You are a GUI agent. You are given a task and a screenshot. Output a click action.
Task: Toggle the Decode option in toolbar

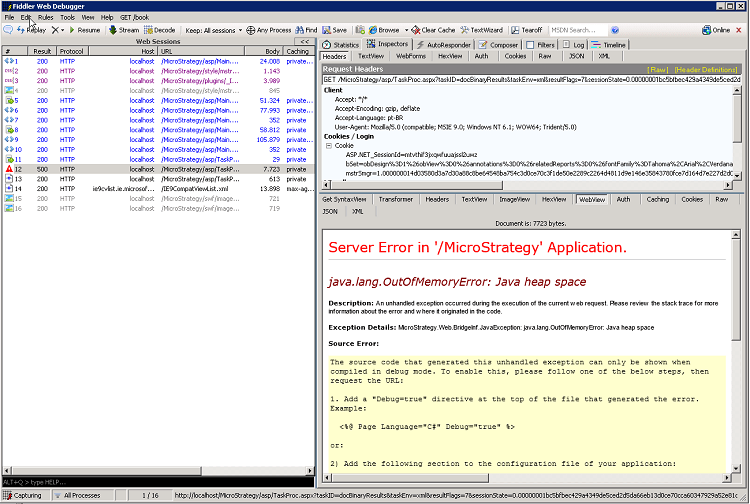point(160,30)
